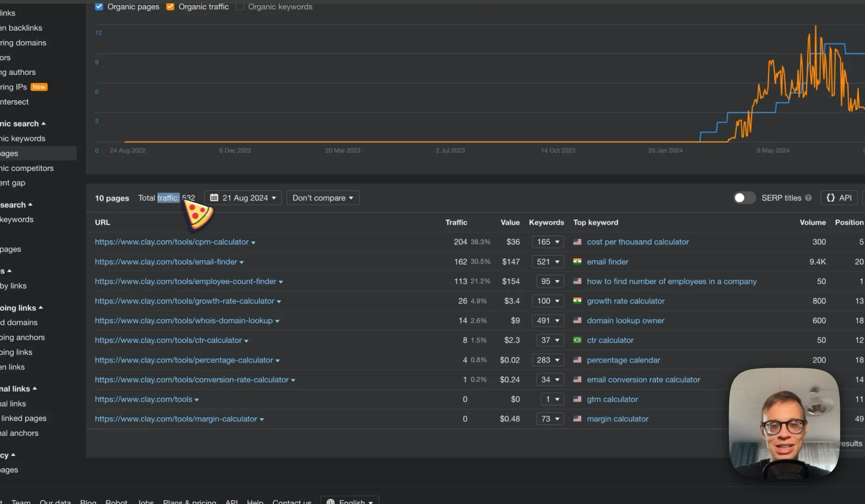
Task: Click the US flag beside cost per thousand calculator
Action: (577, 242)
